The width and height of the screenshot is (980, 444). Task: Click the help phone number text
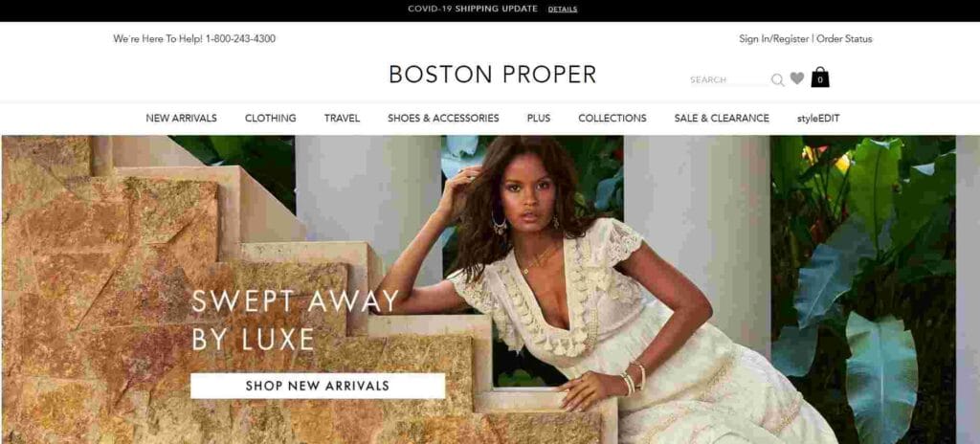[240, 39]
